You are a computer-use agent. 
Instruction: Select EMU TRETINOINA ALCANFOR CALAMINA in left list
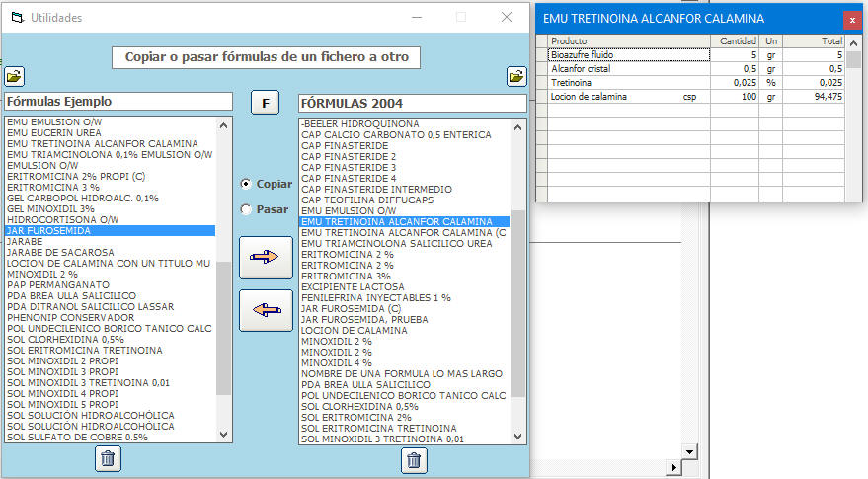(x=111, y=144)
